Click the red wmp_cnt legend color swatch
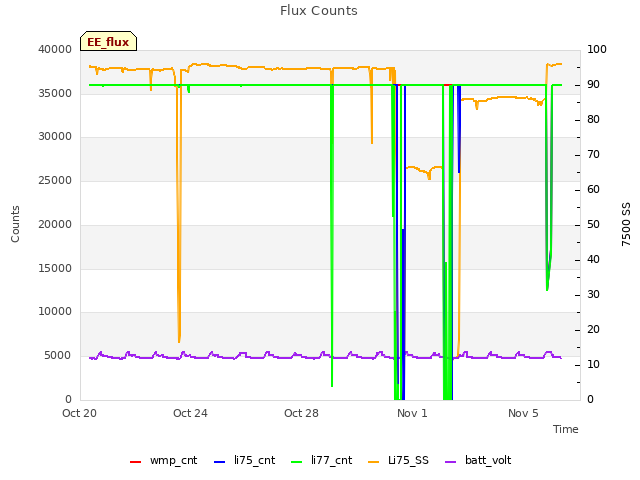 coord(135,462)
